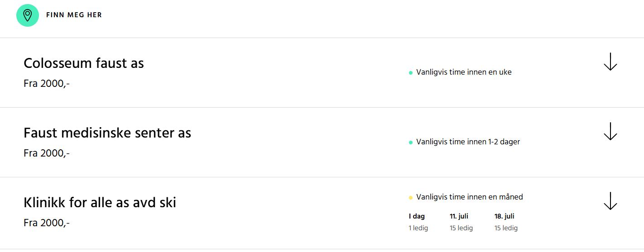
Task: Expand the Colosseum faust as arrow
Action: [x=610, y=62]
